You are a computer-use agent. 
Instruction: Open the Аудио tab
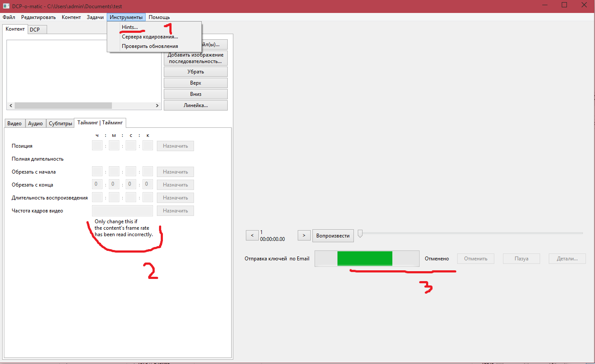[35, 123]
